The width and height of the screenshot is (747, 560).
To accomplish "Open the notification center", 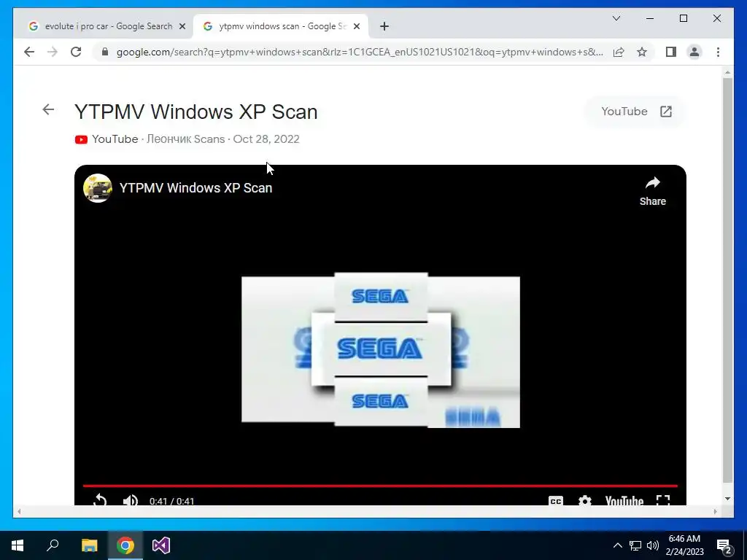I will (x=724, y=545).
